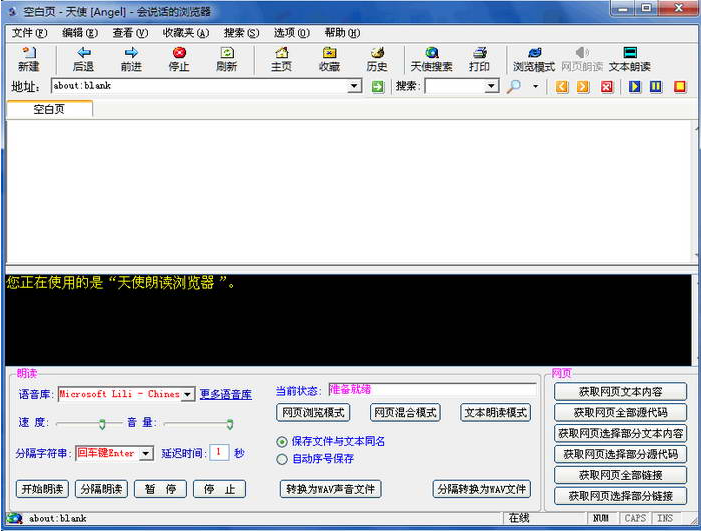Viewport: 701px width, 531px height.
Task: Open the 文件(F) menu
Action: (29, 33)
